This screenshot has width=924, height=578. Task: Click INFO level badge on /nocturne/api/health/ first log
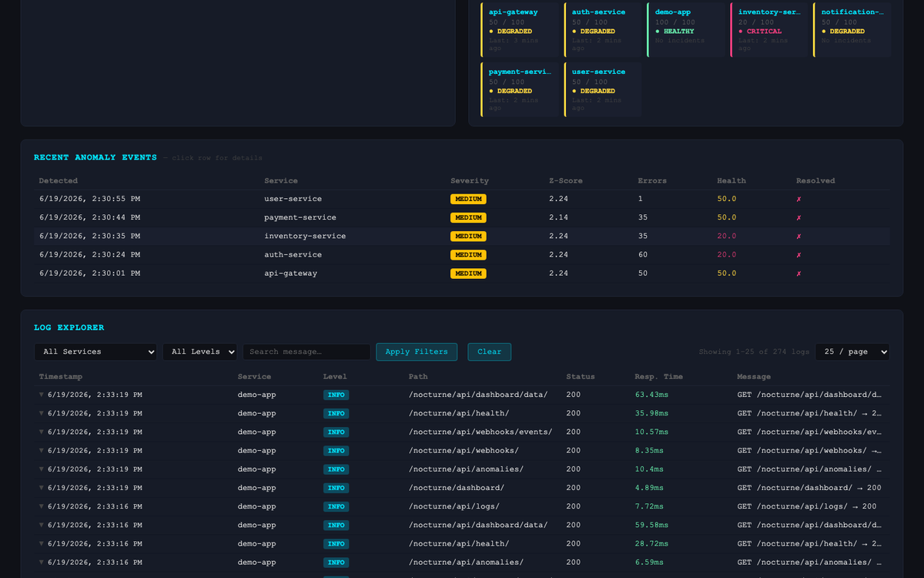click(336, 413)
